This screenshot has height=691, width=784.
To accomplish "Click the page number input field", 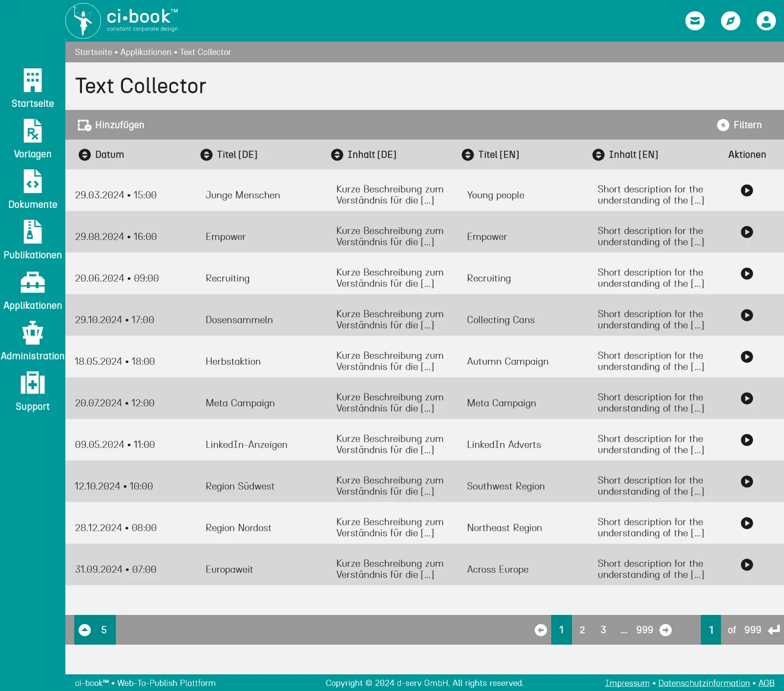I will 711,630.
